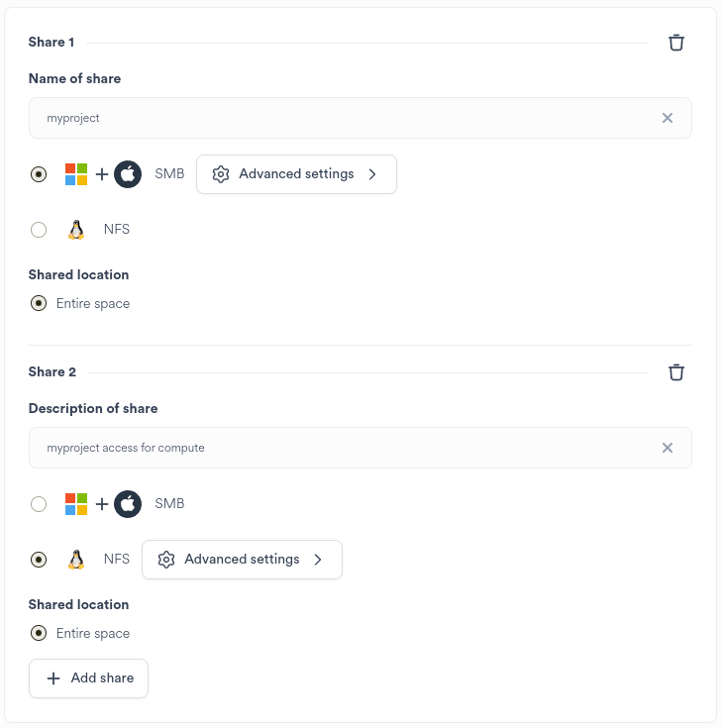Click the Apple logo in Share 2
This screenshot has width=722, height=728.
click(x=128, y=504)
